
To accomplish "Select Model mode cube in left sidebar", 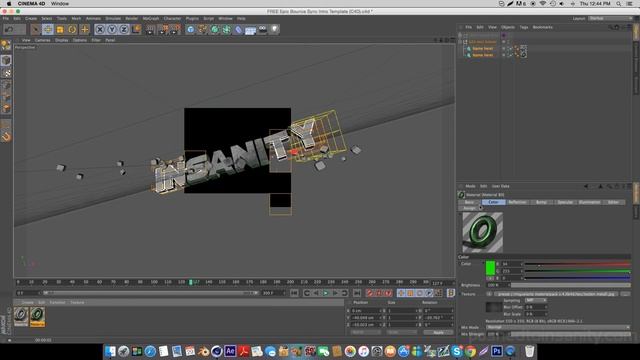I will point(6,61).
